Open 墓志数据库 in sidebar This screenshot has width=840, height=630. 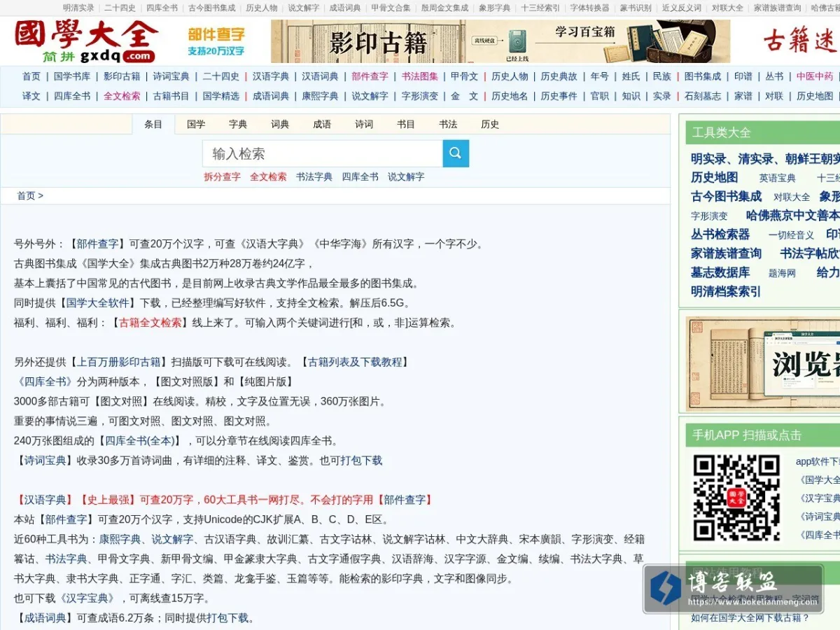720,272
